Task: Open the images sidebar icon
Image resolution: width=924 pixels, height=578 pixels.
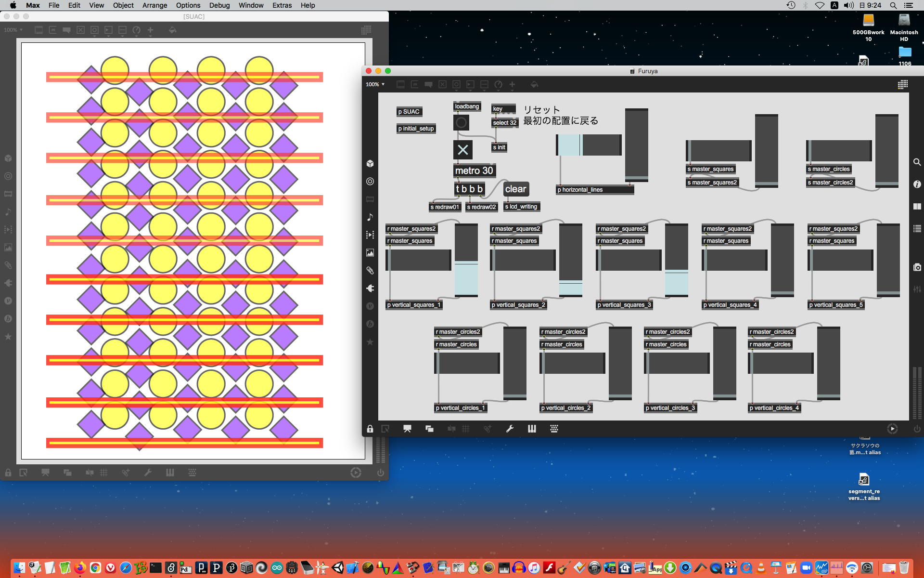Action: click(x=370, y=253)
